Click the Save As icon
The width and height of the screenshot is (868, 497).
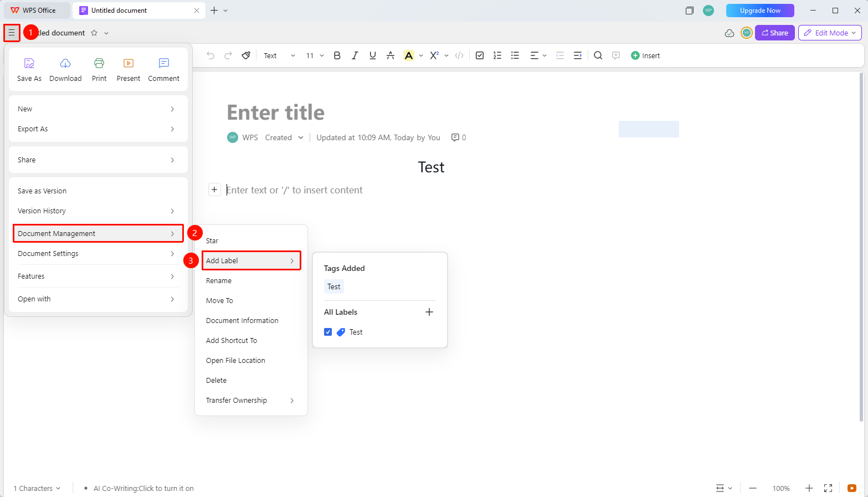click(x=29, y=63)
